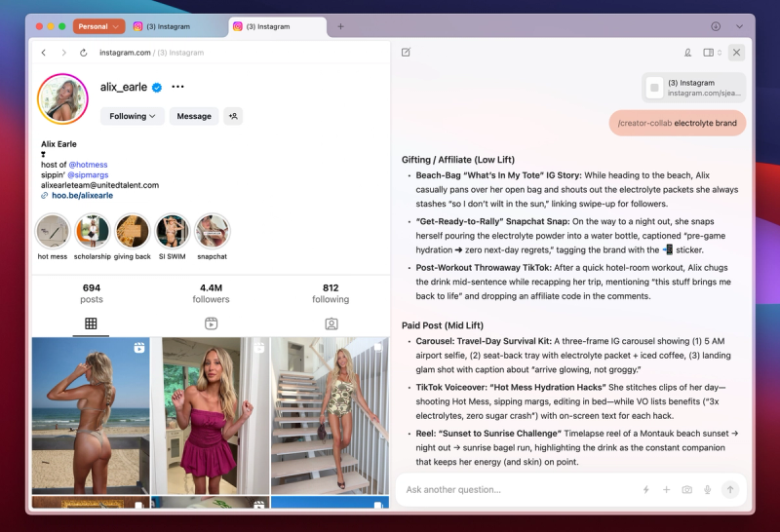Open the 'SI SWIM' story highlight

point(173,237)
